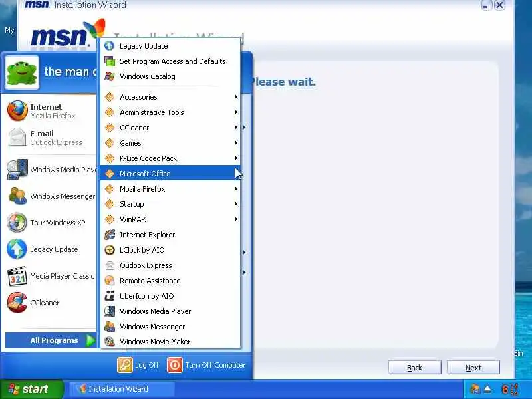Open the Microsoft Office menu entry

[170, 174]
